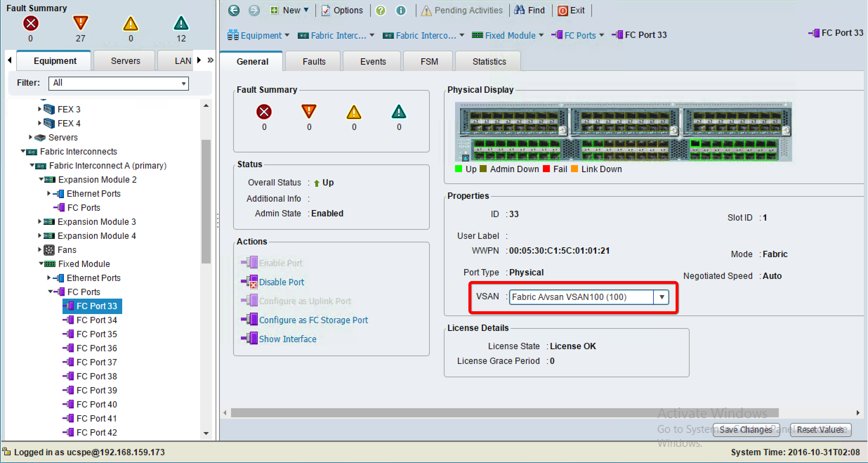Click the Show Interface link

(x=288, y=339)
